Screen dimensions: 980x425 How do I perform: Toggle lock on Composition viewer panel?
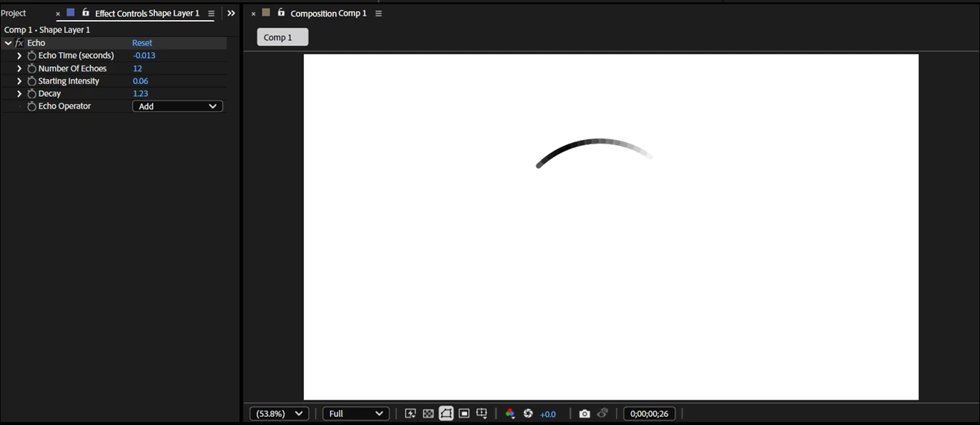[x=281, y=13]
